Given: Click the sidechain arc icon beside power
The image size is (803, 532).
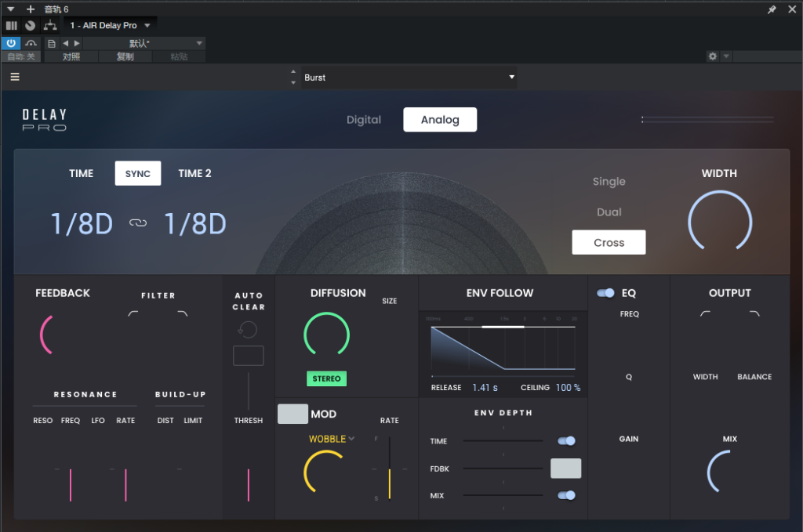Looking at the screenshot, I should click(31, 43).
